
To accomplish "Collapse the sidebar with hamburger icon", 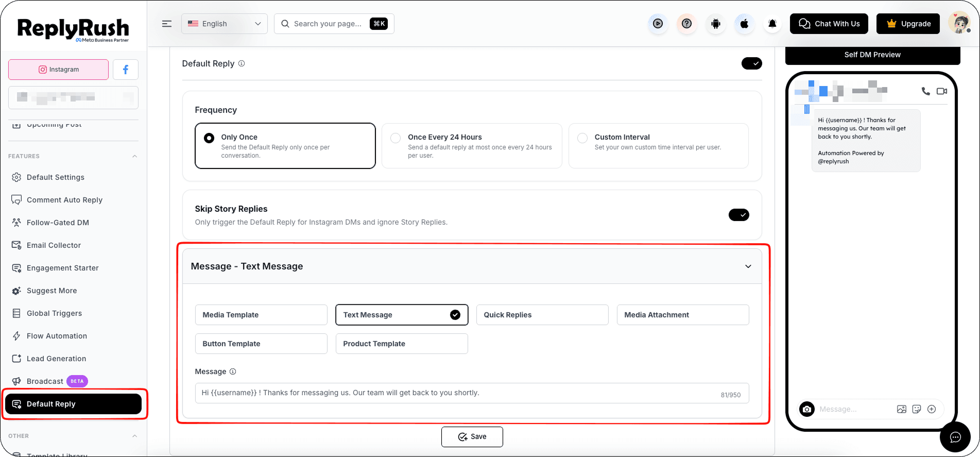I will pyautogui.click(x=167, y=24).
